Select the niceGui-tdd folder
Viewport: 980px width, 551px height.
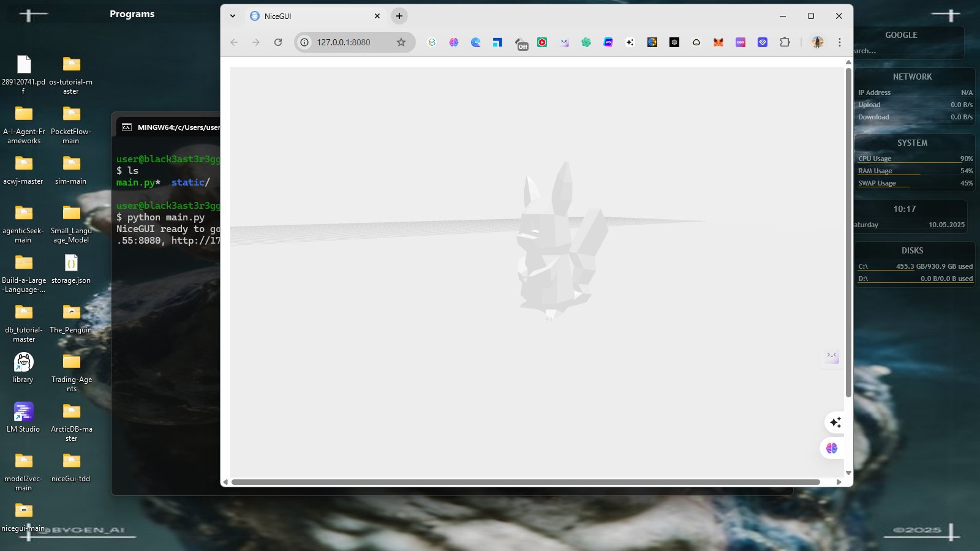tap(71, 468)
